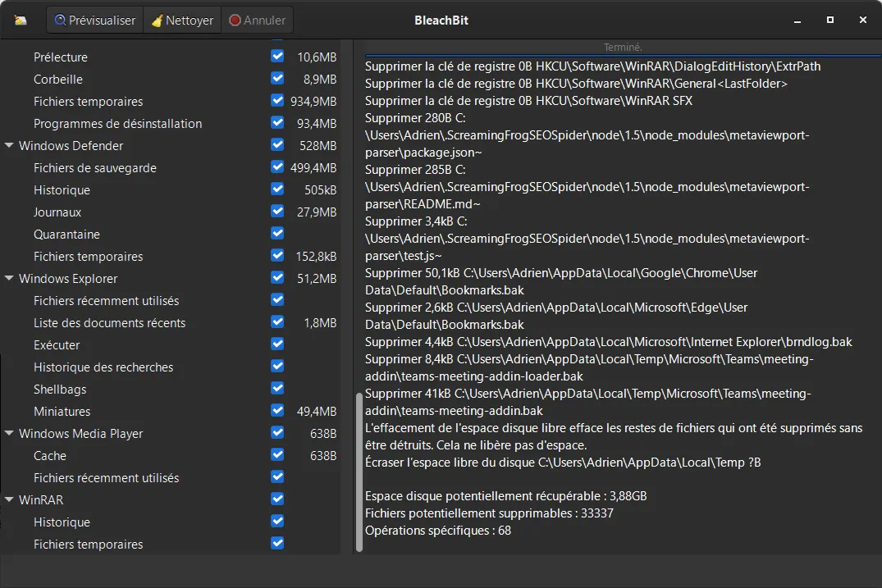Uncheck Programmes de désinstallation

(x=276, y=123)
